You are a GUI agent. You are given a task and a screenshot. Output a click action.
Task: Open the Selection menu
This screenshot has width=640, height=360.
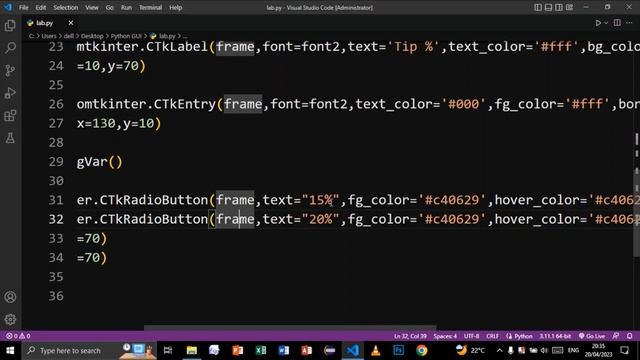click(65, 7)
